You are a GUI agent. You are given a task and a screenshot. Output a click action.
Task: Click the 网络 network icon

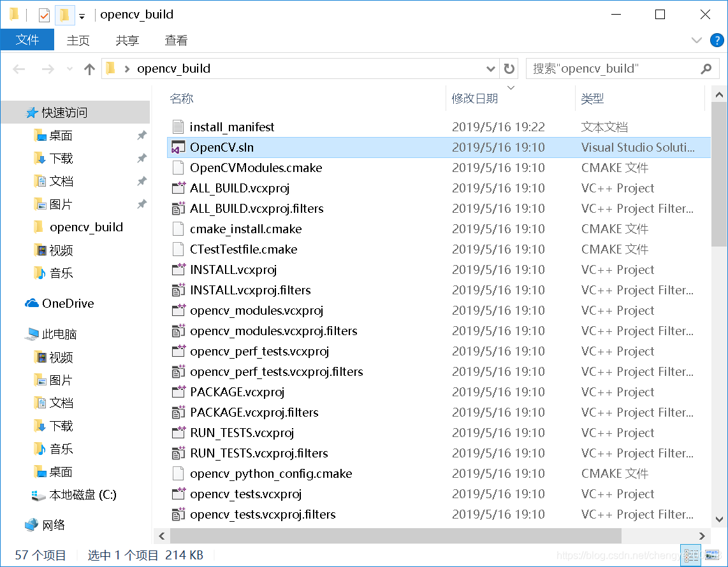[x=33, y=525]
